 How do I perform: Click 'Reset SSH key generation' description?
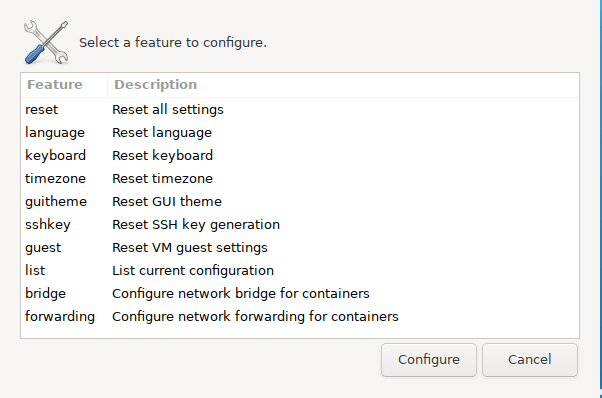196,225
